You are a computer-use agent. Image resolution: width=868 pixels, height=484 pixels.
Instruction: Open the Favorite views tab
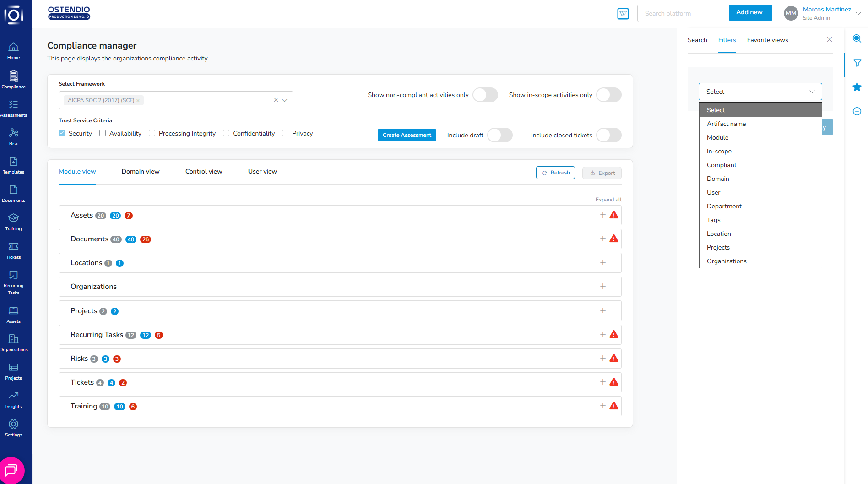(x=767, y=40)
